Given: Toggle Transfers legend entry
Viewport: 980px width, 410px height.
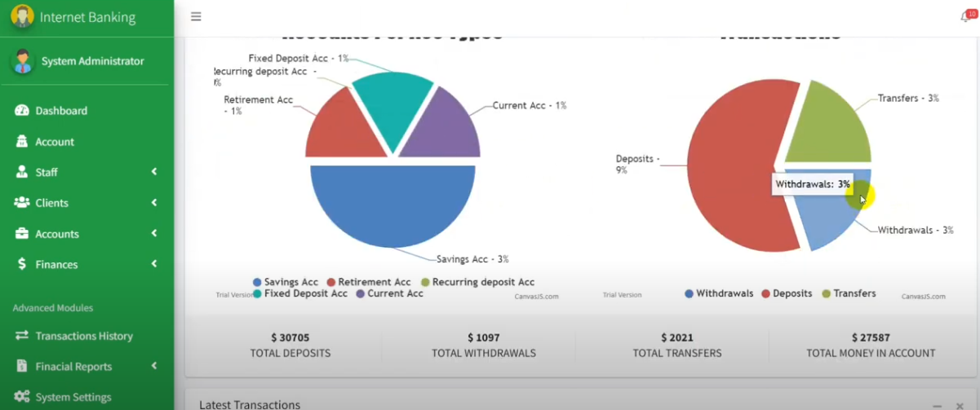Looking at the screenshot, I should pos(849,293).
